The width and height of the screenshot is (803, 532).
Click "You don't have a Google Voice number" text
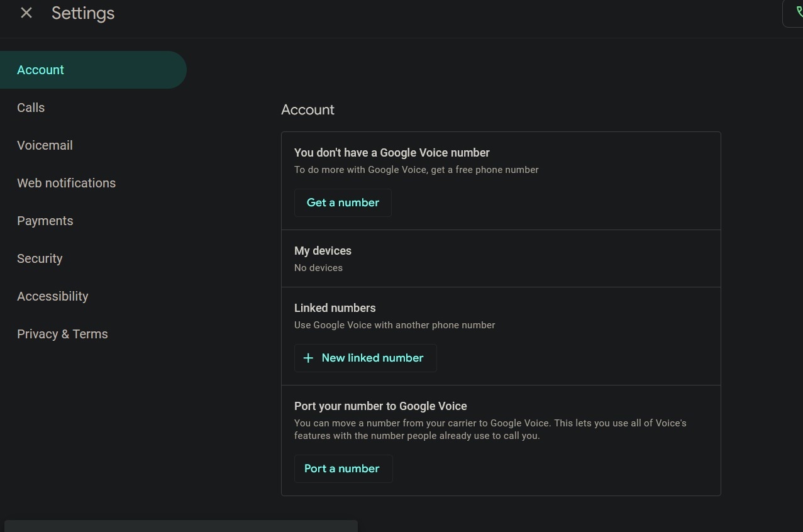392,153
